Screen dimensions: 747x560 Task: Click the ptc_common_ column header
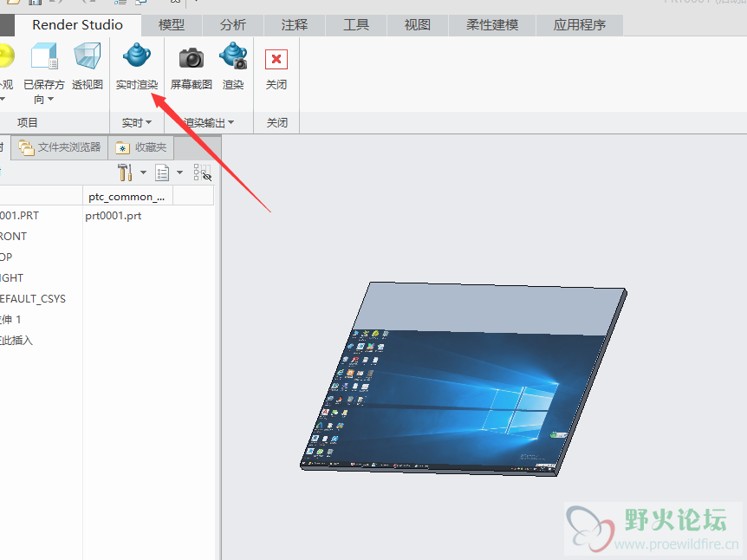click(x=127, y=197)
